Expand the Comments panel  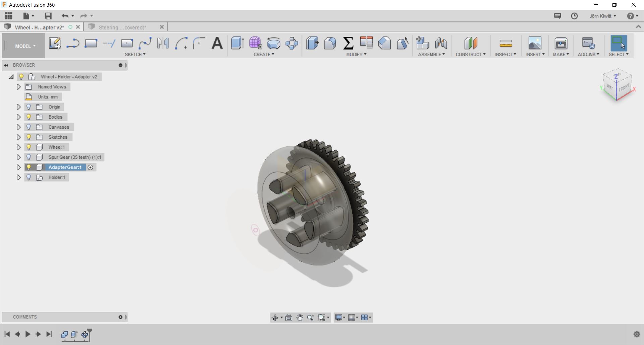coord(120,317)
